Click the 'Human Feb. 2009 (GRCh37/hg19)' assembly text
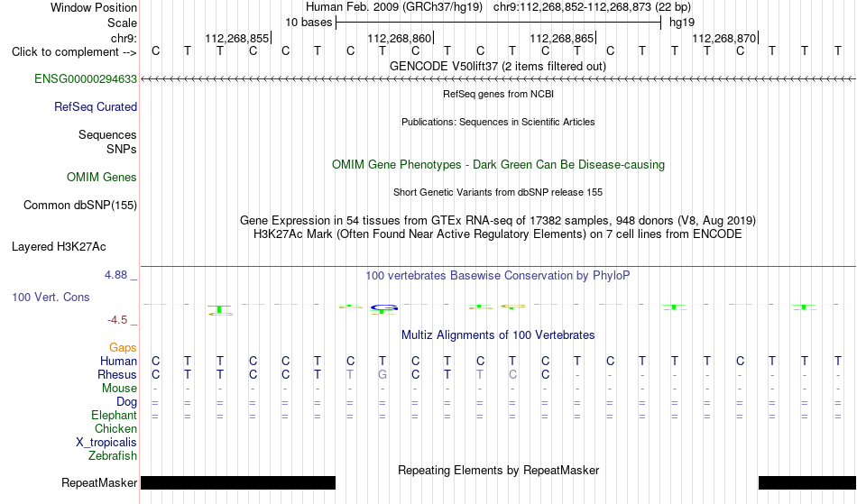The width and height of the screenshot is (857, 504). coord(394,7)
